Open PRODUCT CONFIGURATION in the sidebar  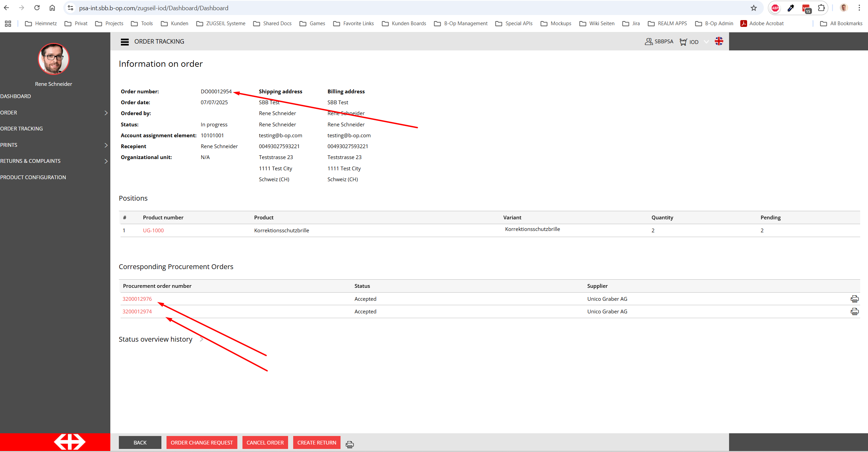pyautogui.click(x=33, y=177)
